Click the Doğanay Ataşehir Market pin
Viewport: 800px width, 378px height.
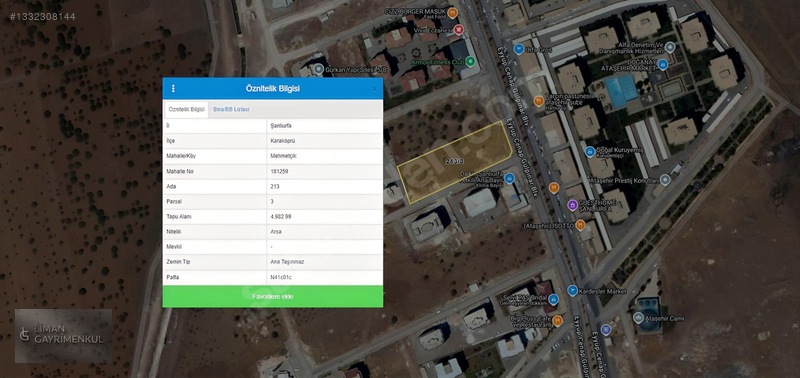point(662,64)
